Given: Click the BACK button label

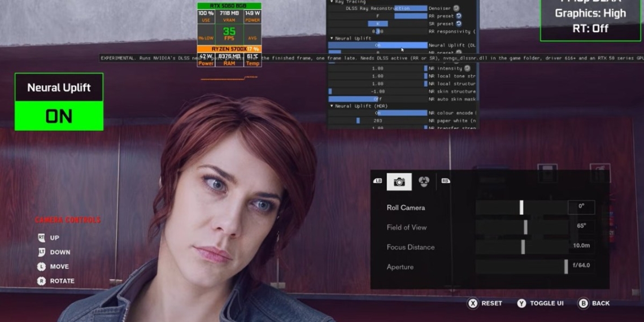Looking at the screenshot, I should [x=601, y=303].
